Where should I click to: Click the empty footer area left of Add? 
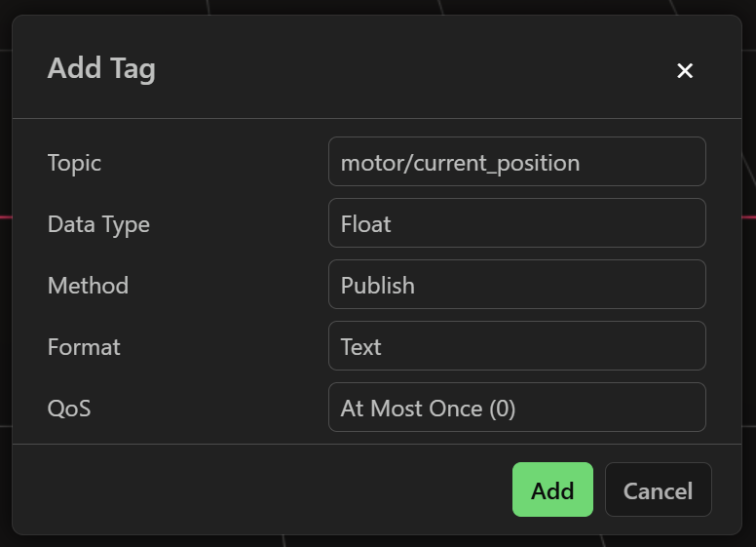coord(263,489)
